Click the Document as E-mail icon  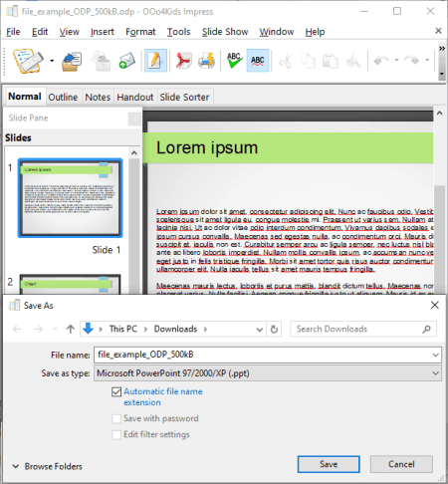click(x=127, y=61)
